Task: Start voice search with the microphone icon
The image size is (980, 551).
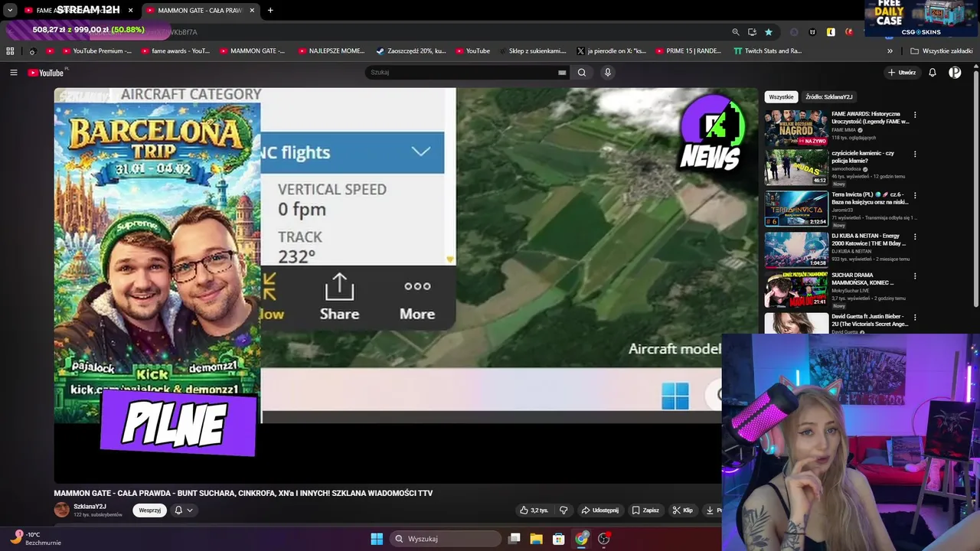Action: pos(608,73)
